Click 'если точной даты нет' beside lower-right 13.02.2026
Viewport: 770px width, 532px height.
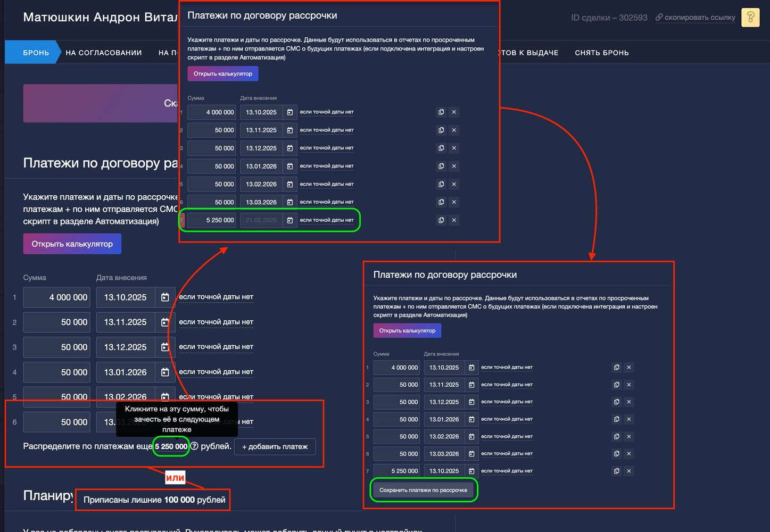(x=507, y=436)
